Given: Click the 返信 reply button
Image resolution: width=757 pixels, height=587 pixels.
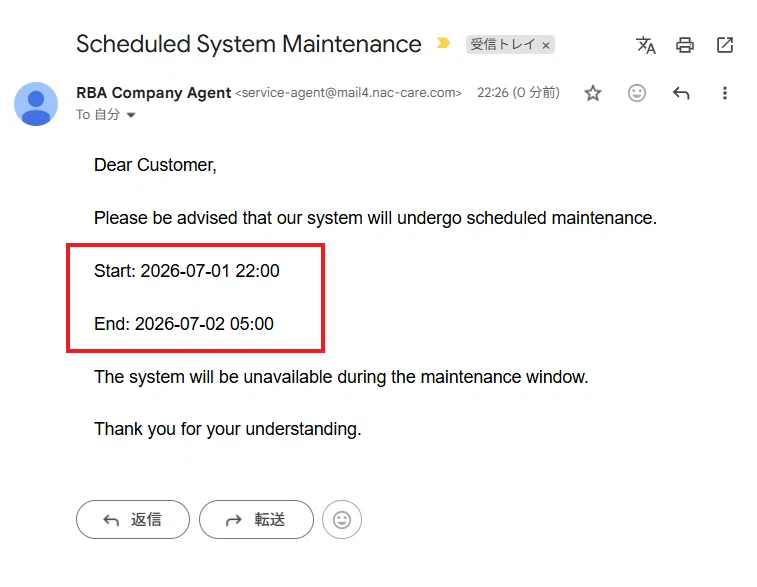Looking at the screenshot, I should [x=133, y=519].
